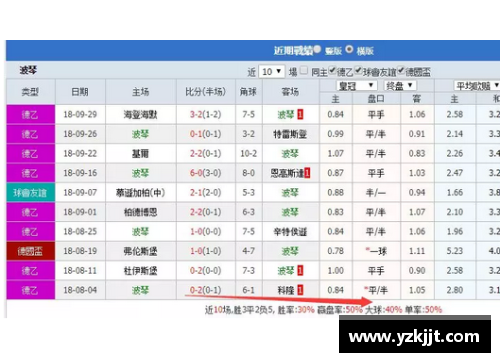This screenshot has height=362, width=500.
Task: Click the 6-0(3-0) score
Action: coord(205,173)
